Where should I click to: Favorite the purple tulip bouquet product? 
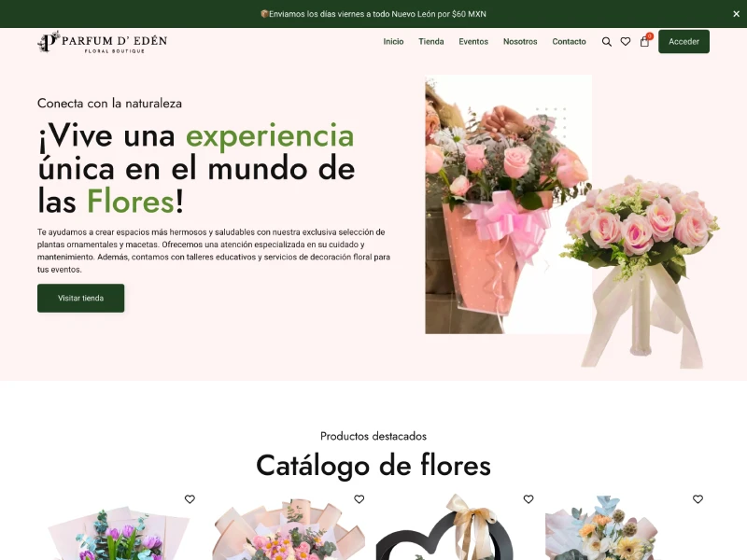pos(190,499)
